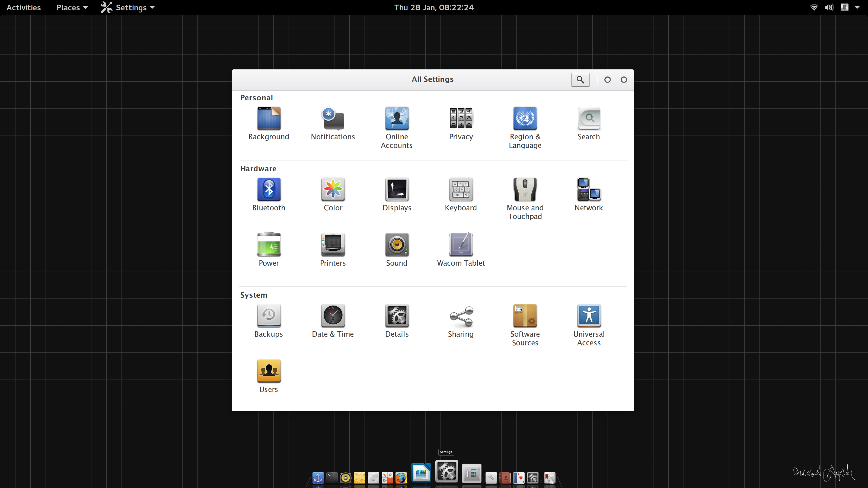Open the Privacy settings panel

(x=461, y=124)
